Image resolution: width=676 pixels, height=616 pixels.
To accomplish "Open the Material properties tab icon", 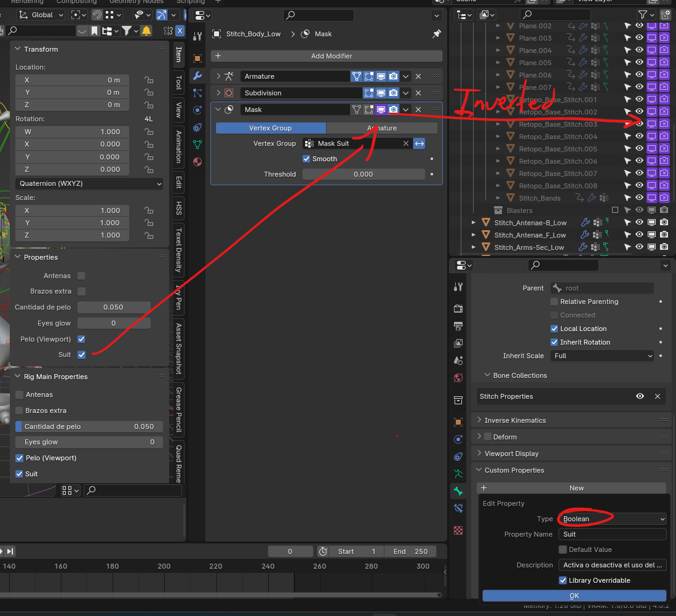I will (x=197, y=162).
